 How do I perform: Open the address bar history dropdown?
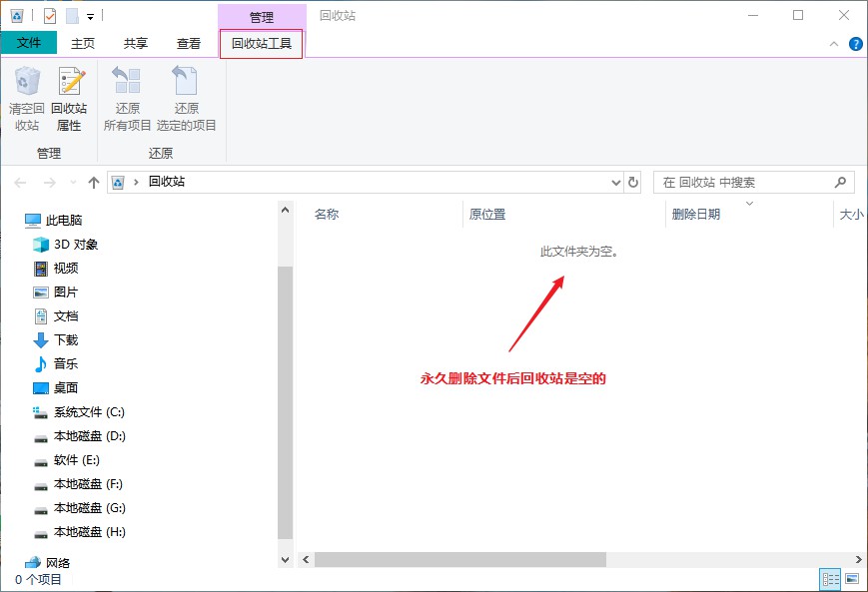pos(616,182)
